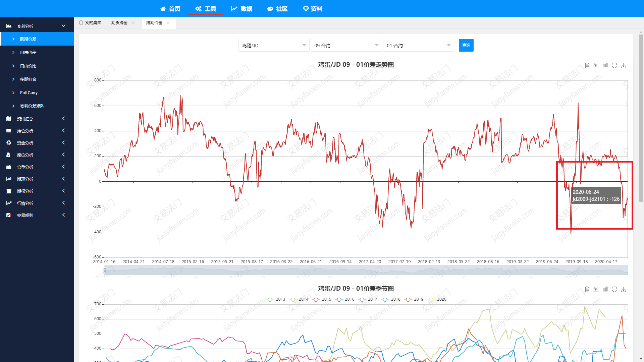This screenshot has width=644, height=362.
Task: Toggle 2013 series in seasonal legend
Action: point(276,299)
